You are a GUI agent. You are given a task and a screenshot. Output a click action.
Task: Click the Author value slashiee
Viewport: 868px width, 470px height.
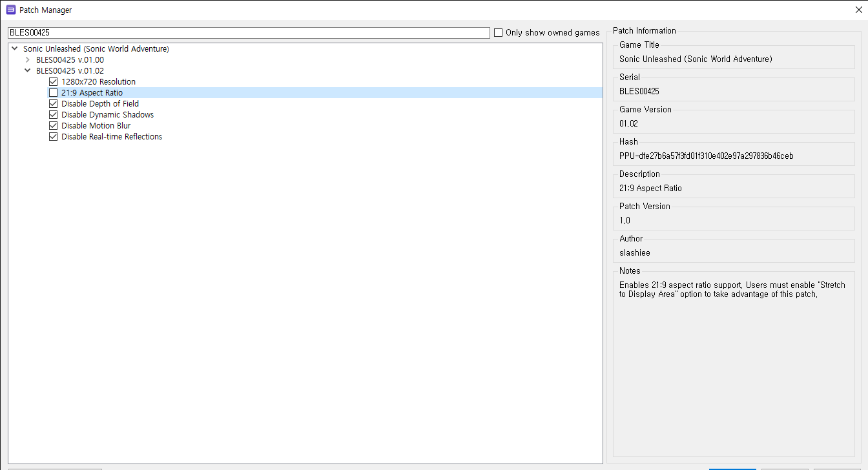[635, 252]
